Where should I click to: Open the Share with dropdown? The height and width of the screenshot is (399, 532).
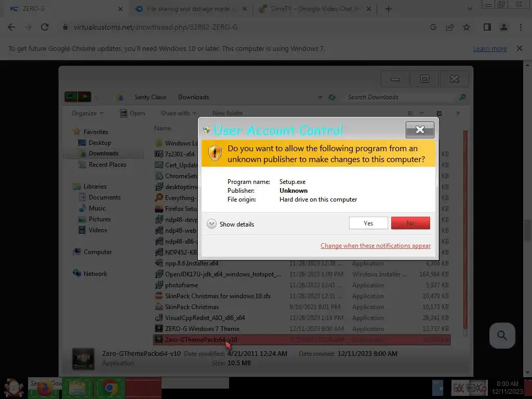pos(178,113)
